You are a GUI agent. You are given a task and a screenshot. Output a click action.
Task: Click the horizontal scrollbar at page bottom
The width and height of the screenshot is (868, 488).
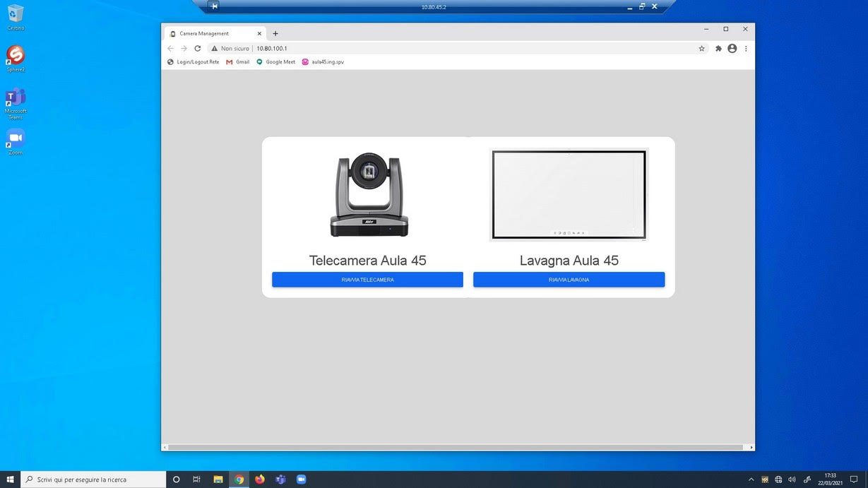[456, 447]
